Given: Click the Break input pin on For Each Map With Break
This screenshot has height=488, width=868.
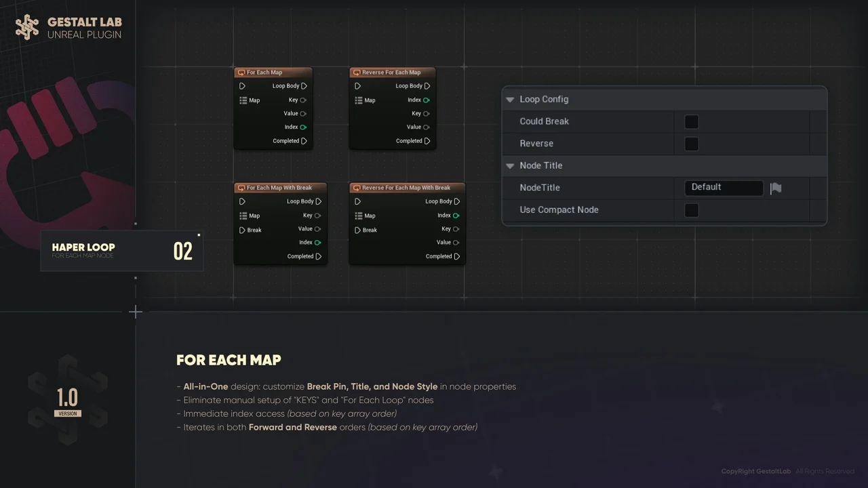Looking at the screenshot, I should (243, 230).
